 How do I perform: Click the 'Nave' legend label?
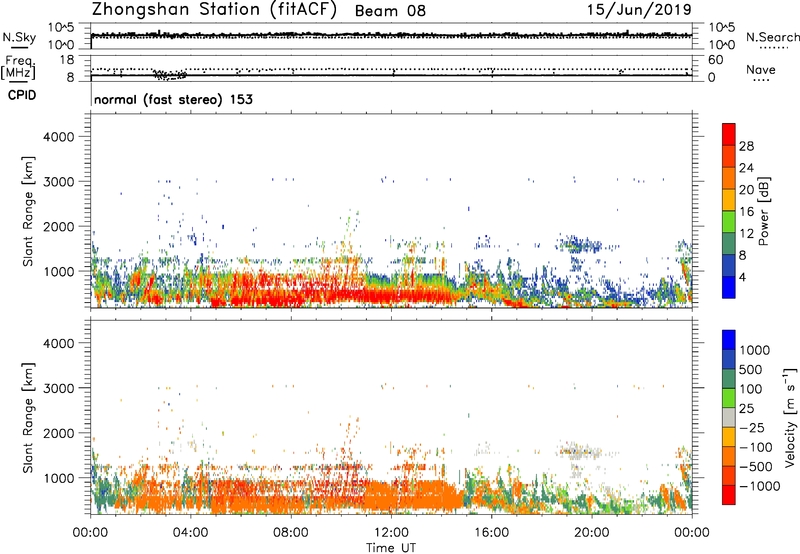[761, 69]
